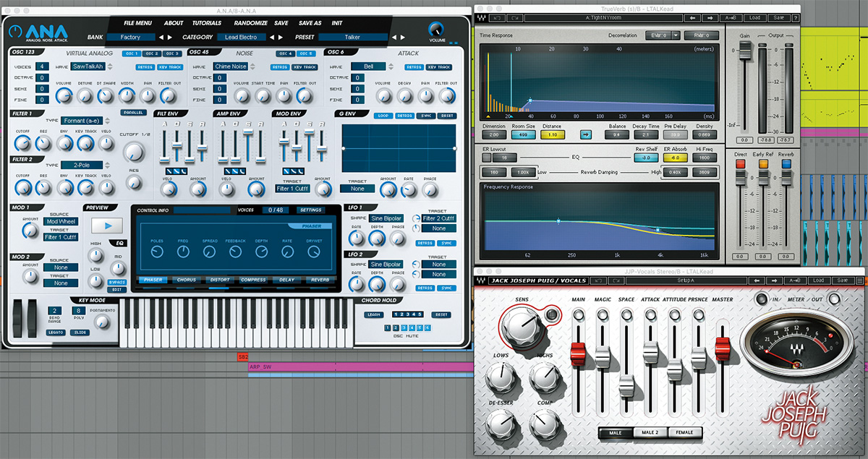
Task: Undo in the TrueVerb toolbar
Action: [496, 17]
